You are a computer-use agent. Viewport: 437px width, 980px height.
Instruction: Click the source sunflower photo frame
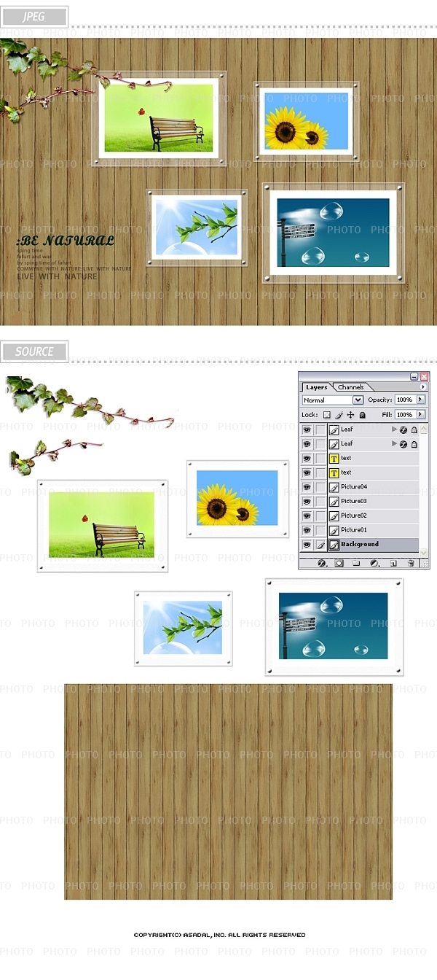point(238,499)
